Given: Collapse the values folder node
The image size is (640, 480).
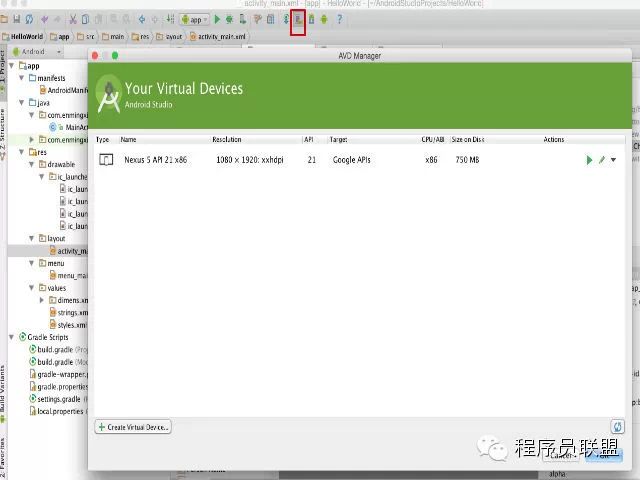Looking at the screenshot, I should tap(31, 288).
